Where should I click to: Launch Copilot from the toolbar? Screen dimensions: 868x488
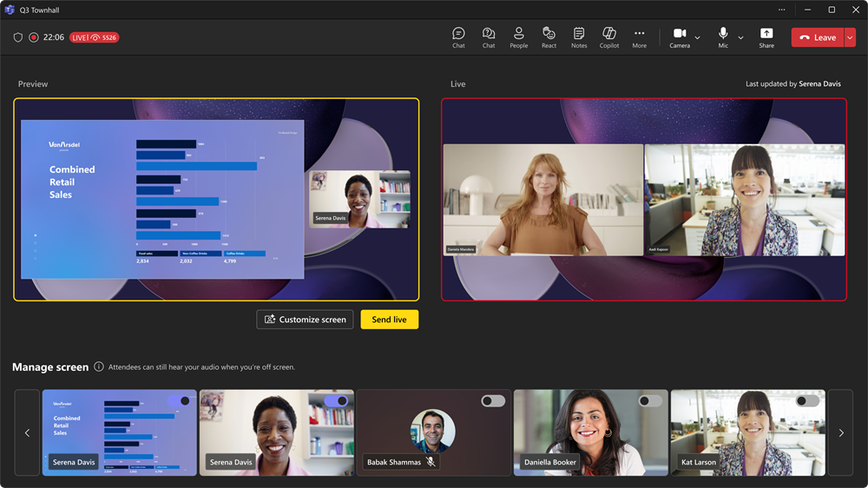609,37
